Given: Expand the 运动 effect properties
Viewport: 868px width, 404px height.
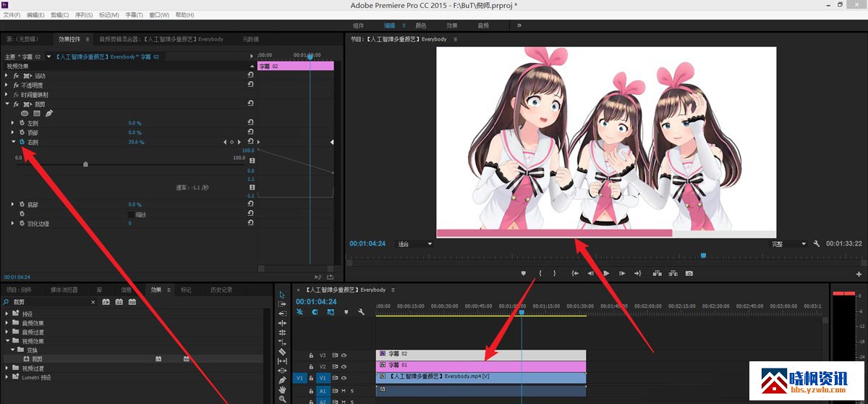Looking at the screenshot, I should point(6,75).
